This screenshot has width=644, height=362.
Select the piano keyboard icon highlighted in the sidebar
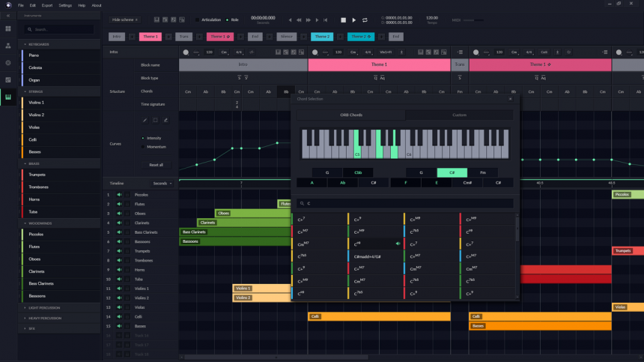tap(7, 97)
